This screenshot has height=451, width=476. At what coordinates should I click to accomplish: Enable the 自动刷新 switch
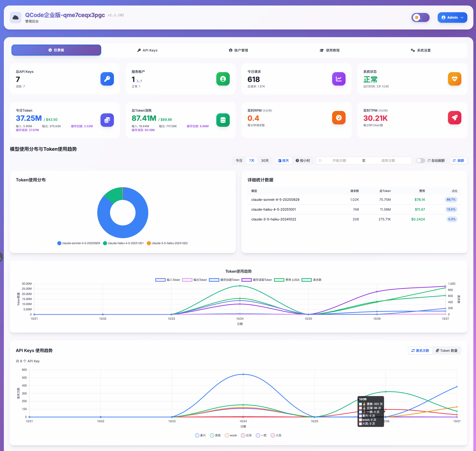pyautogui.click(x=420, y=161)
